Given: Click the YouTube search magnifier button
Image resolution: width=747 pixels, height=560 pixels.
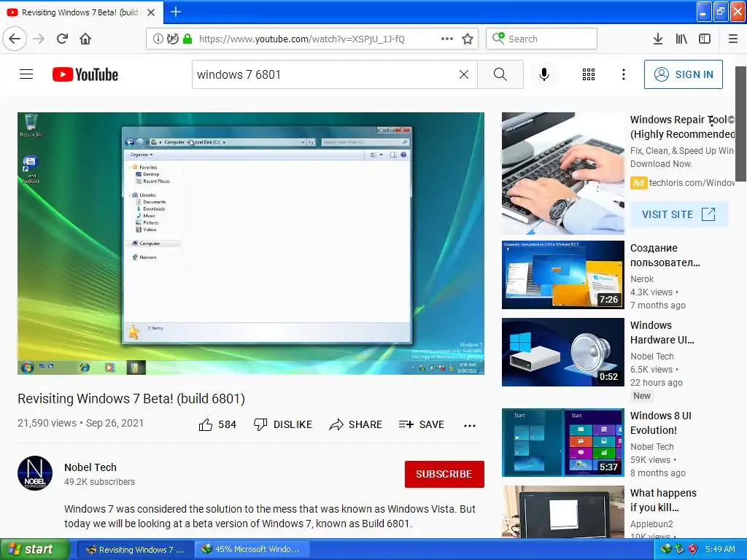Looking at the screenshot, I should coord(500,74).
